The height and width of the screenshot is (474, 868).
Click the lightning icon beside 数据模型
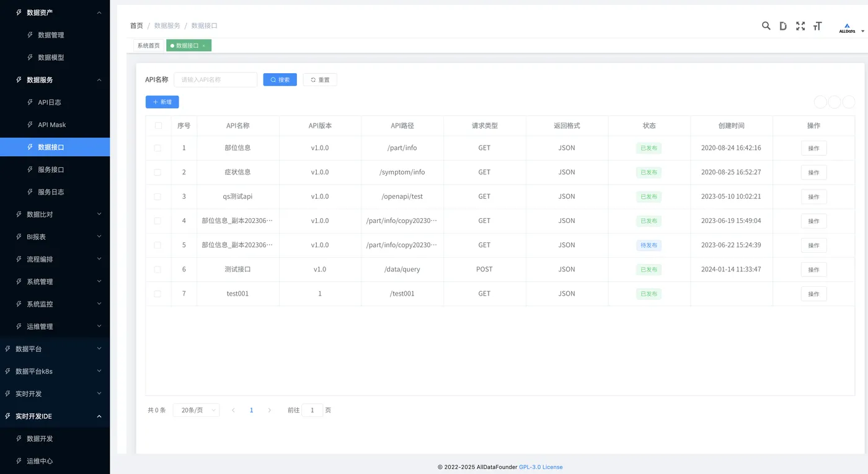[30, 57]
